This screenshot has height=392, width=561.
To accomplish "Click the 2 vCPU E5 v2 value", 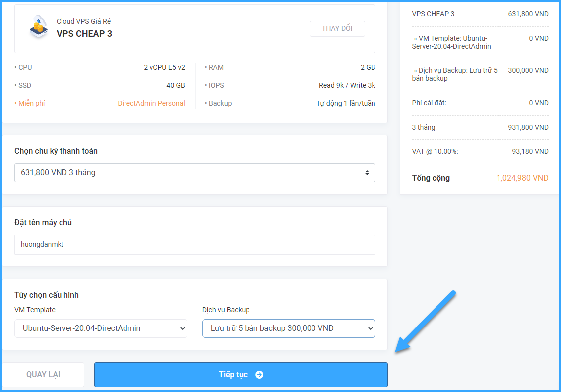I will point(165,67).
